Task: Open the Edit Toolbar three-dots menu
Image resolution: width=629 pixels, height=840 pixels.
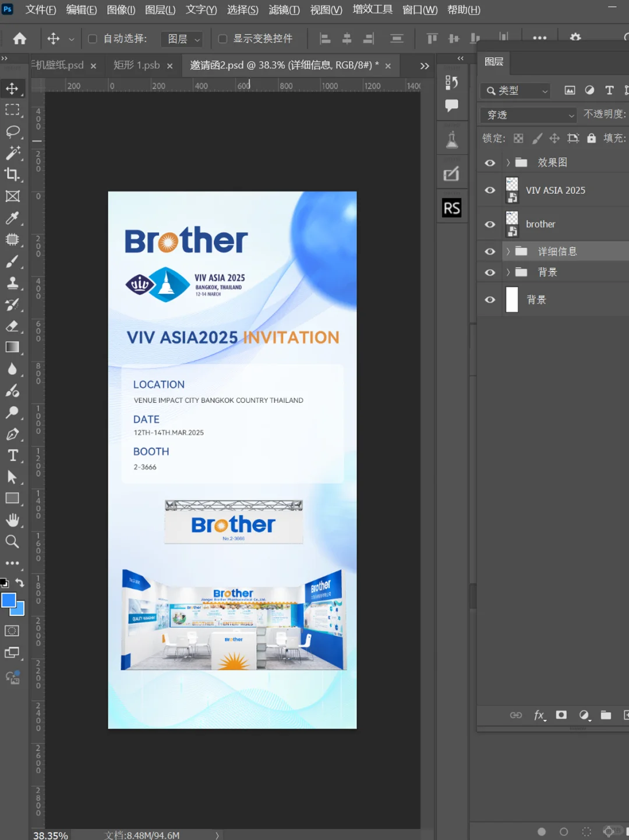Action: coord(12,563)
